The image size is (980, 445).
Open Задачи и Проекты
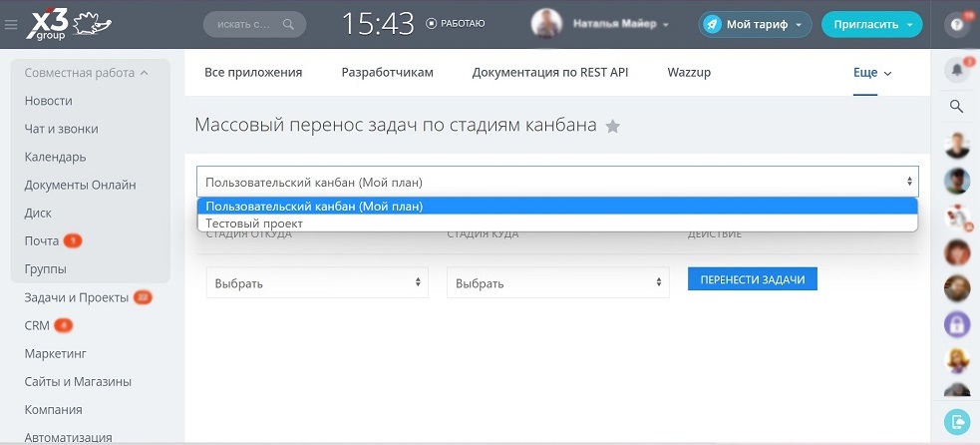pyautogui.click(x=76, y=297)
